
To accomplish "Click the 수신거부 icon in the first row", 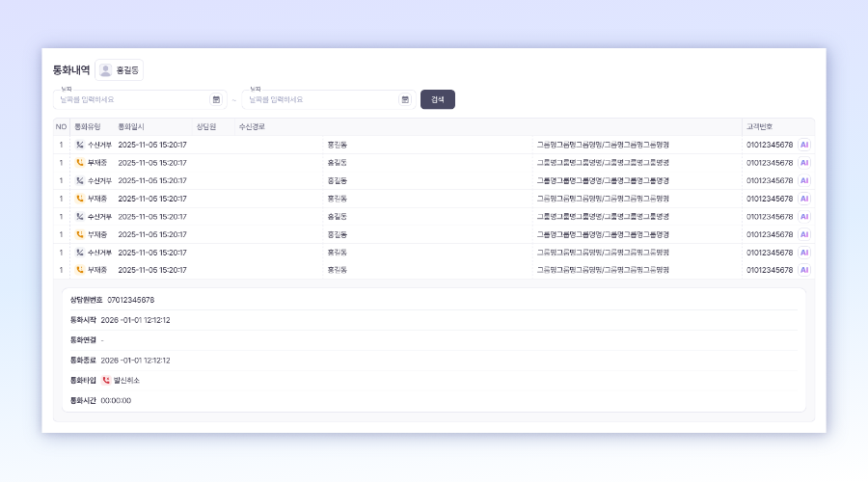I will click(80, 145).
